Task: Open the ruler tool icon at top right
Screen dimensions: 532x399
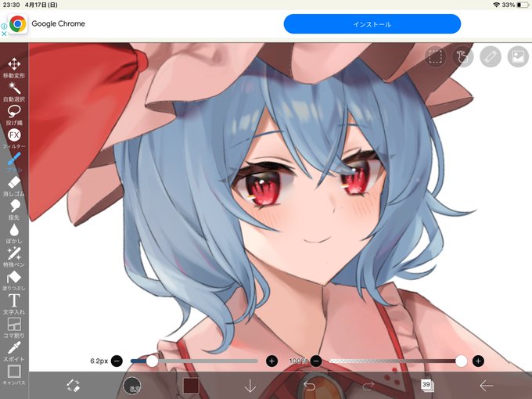Action: click(491, 56)
